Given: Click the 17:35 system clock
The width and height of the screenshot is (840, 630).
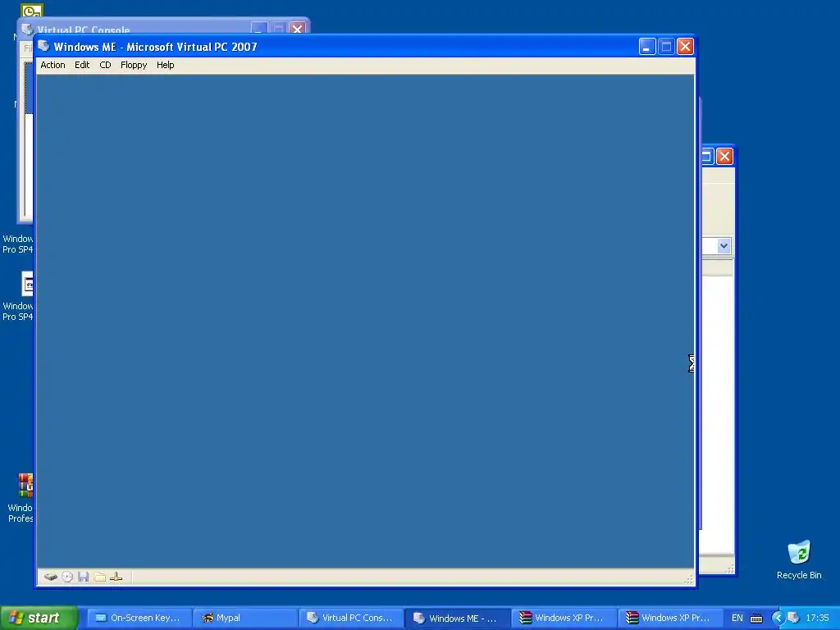Looking at the screenshot, I should point(818,618).
